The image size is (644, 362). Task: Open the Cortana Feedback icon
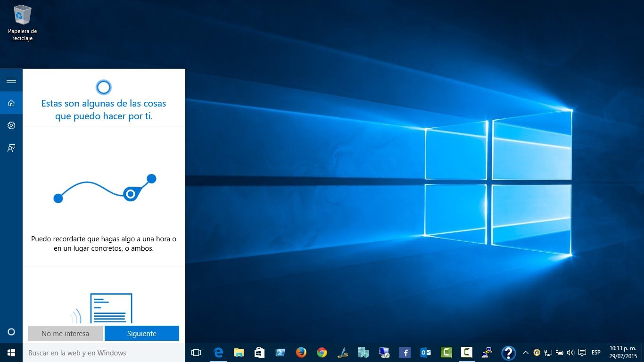tap(11, 148)
